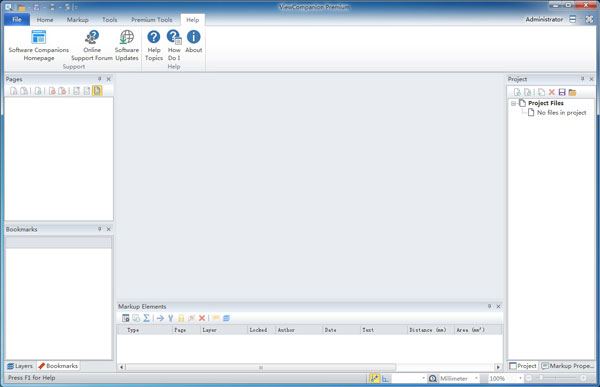This screenshot has height=387, width=600.
Task: Check for Software Updates
Action: pos(127,46)
